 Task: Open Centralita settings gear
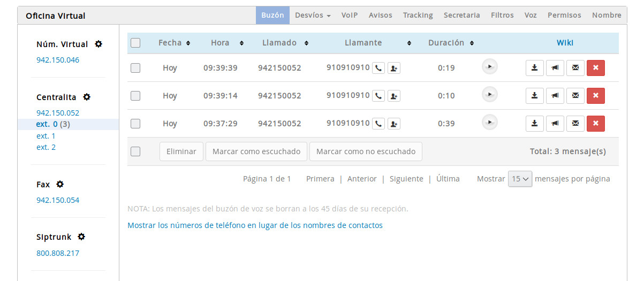[x=87, y=97]
